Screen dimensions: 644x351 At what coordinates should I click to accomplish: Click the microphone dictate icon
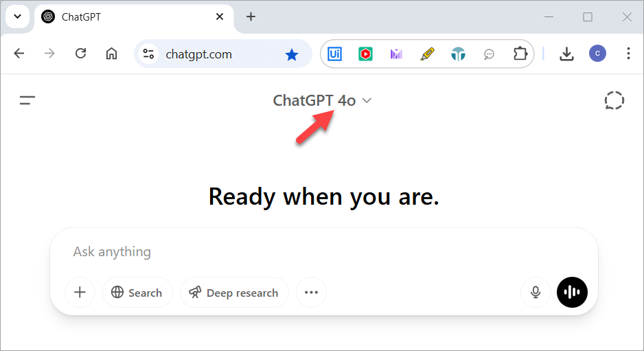point(535,292)
